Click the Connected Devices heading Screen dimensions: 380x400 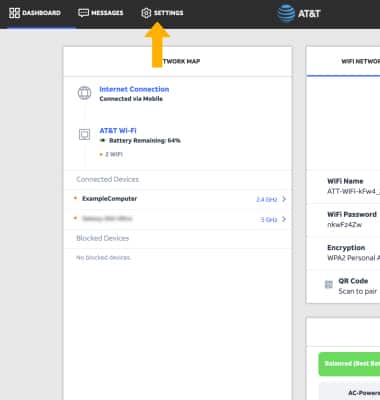pos(107,179)
